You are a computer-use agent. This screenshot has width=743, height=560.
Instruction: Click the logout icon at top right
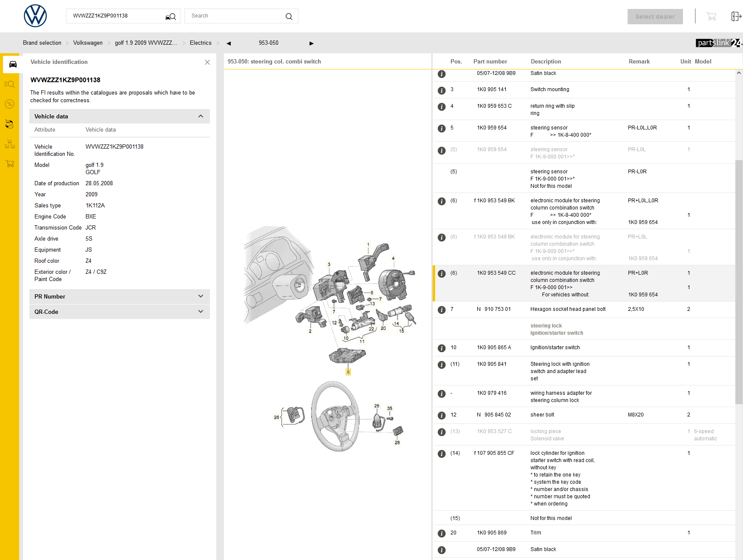(x=736, y=16)
